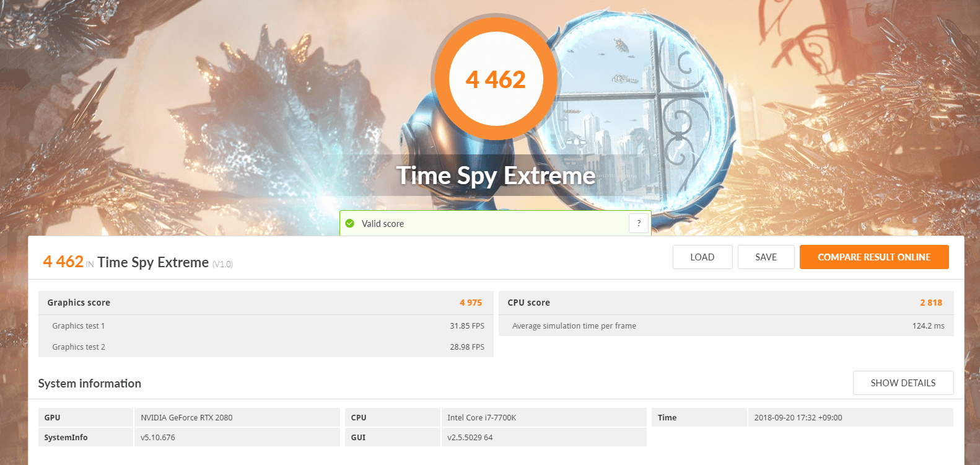980x465 pixels.
Task: Select the Valid score text
Action: [x=383, y=224]
